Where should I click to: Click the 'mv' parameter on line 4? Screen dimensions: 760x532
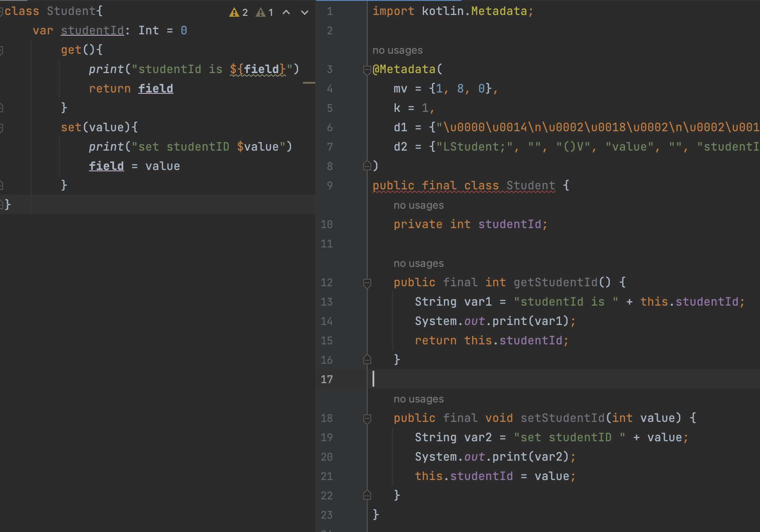[401, 89]
